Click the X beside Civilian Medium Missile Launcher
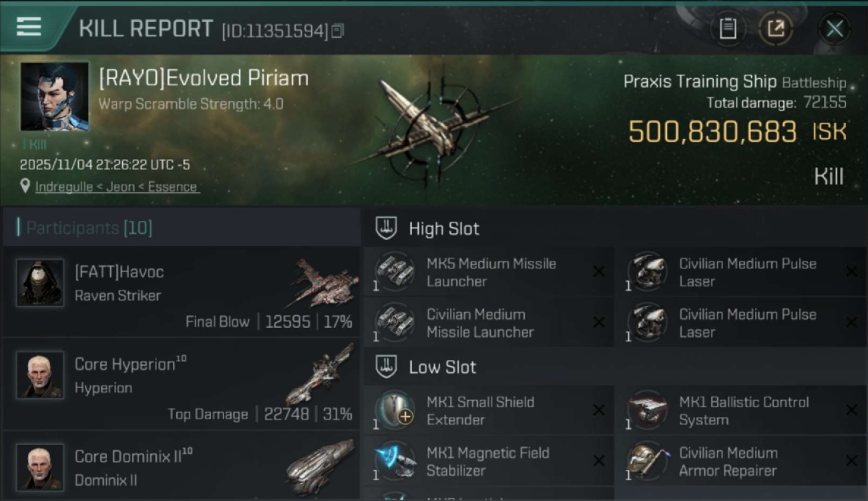Image resolution: width=868 pixels, height=501 pixels. coord(599,323)
